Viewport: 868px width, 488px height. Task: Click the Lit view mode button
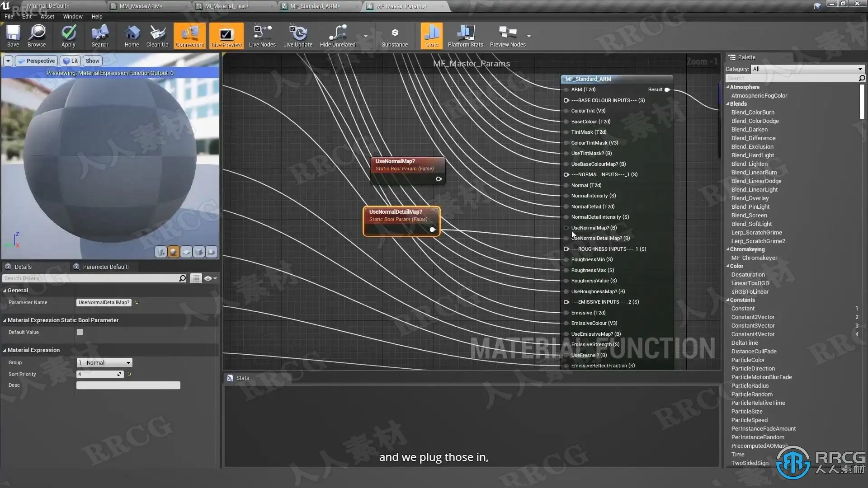coord(71,61)
